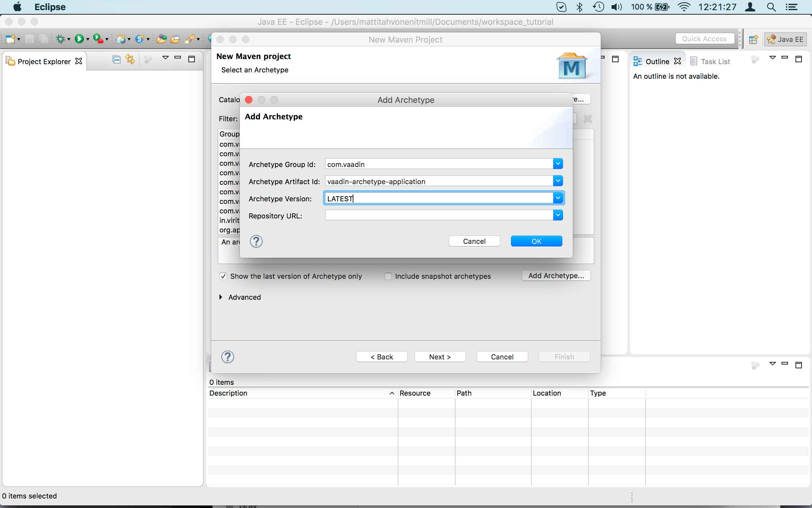Minimize the Outline panel
812x508 pixels.
[x=785, y=58]
